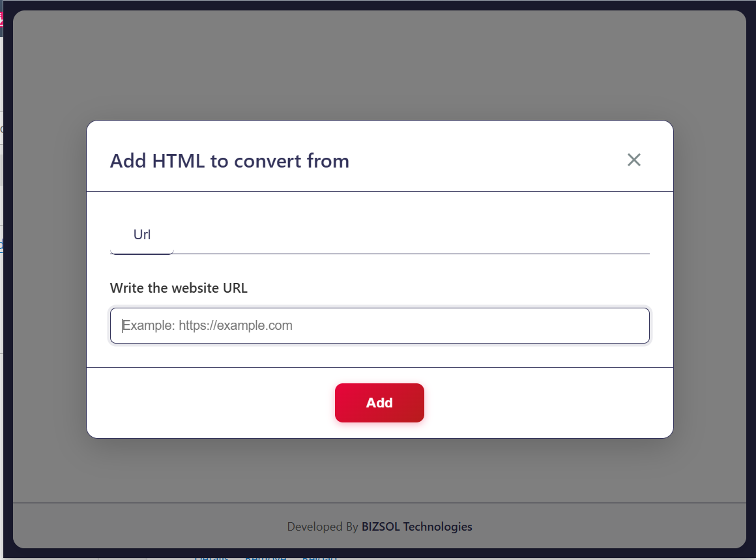Close the Add HTML dialog with X

point(633,160)
